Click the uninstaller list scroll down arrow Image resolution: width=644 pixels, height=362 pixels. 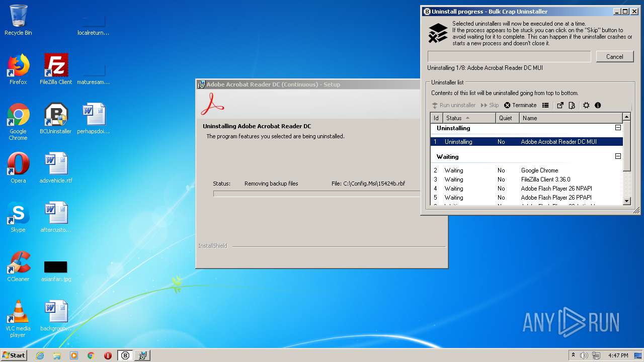(x=627, y=201)
